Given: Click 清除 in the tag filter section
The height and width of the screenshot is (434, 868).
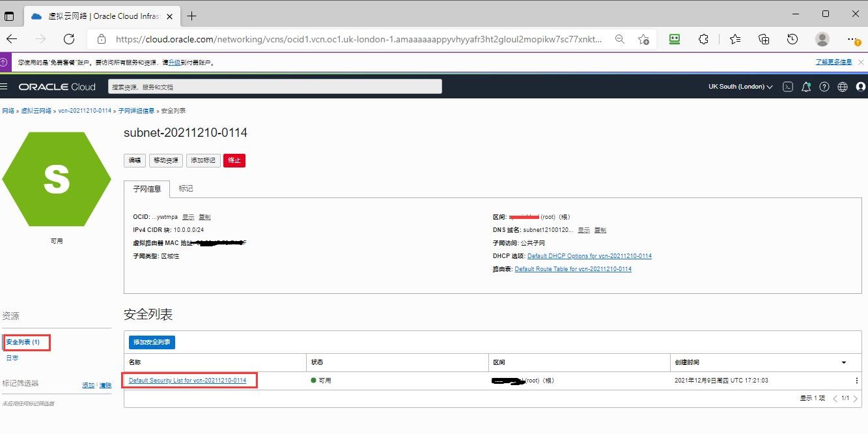Looking at the screenshot, I should pos(105,386).
